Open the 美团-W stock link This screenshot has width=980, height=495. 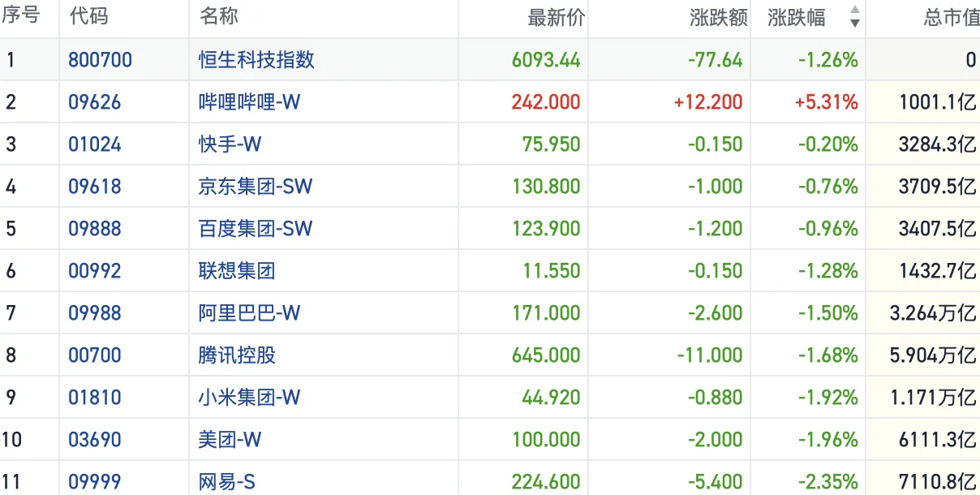pos(230,440)
